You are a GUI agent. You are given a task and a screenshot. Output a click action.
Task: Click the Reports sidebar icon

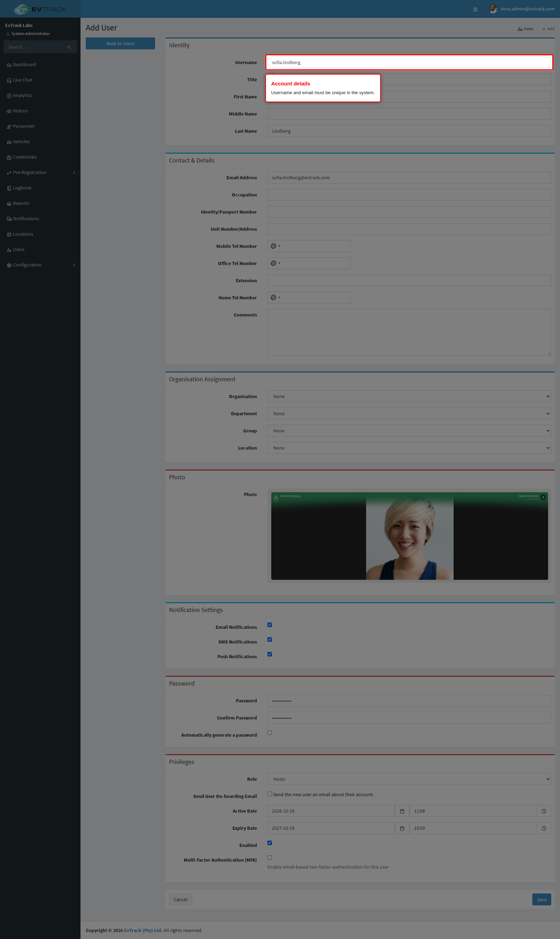[9, 203]
